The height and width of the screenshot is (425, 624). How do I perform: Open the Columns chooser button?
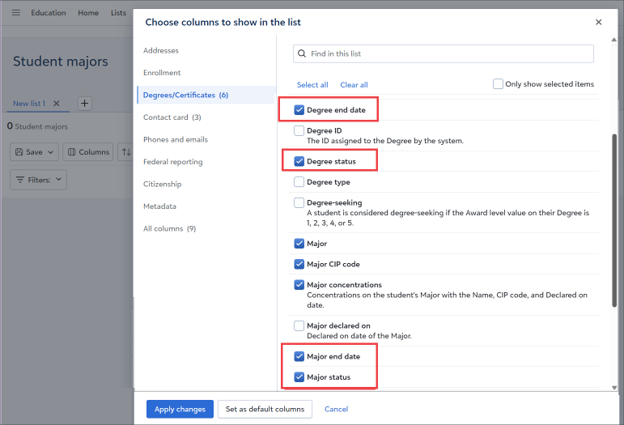point(88,152)
